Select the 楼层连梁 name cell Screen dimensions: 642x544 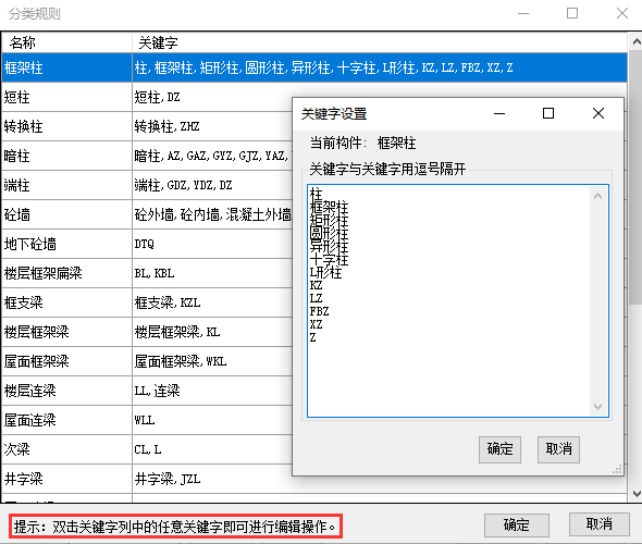(67, 391)
